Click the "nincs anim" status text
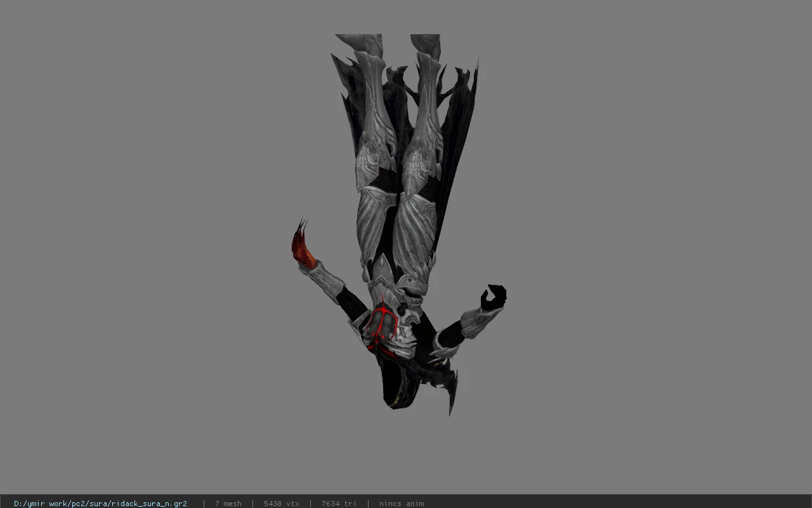Image resolution: width=812 pixels, height=508 pixels. tap(402, 504)
